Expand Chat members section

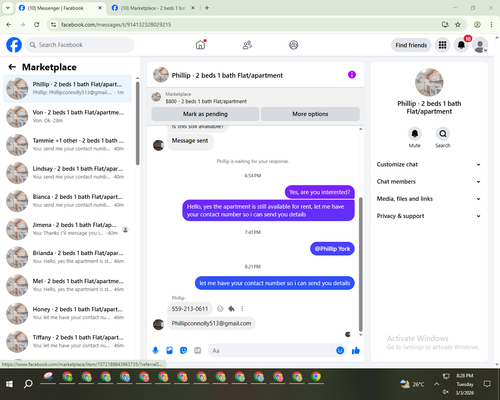click(429, 182)
